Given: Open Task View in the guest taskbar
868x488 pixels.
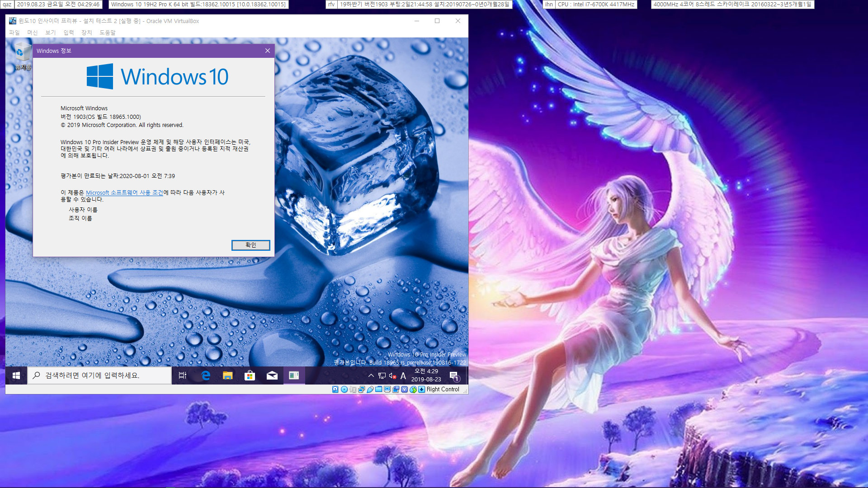Looking at the screenshot, I should click(183, 375).
